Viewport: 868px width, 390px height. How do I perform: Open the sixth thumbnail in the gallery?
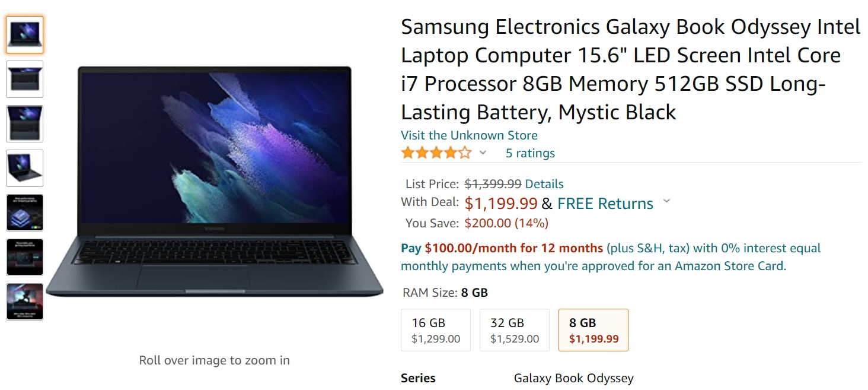tap(24, 257)
